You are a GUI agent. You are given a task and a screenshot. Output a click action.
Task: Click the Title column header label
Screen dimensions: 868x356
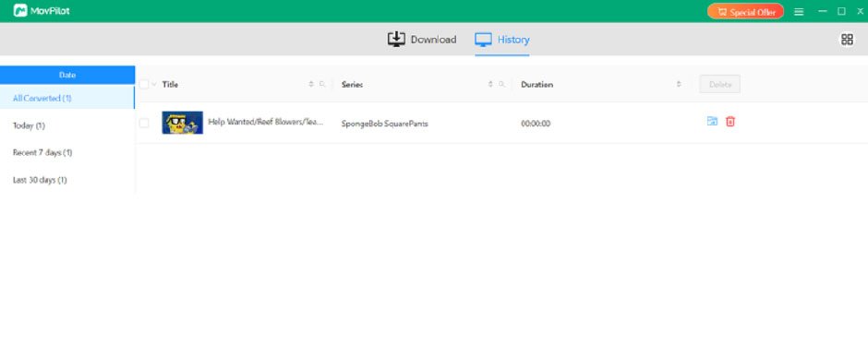pos(170,85)
